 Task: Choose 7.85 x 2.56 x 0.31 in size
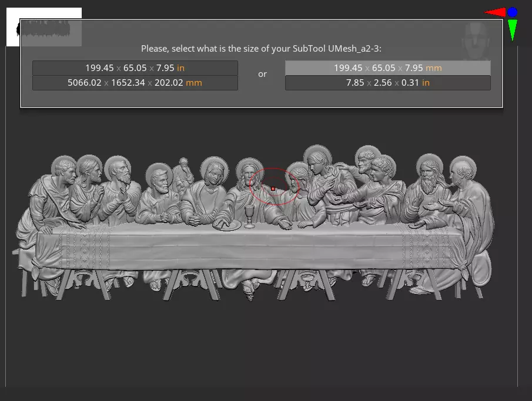point(388,83)
